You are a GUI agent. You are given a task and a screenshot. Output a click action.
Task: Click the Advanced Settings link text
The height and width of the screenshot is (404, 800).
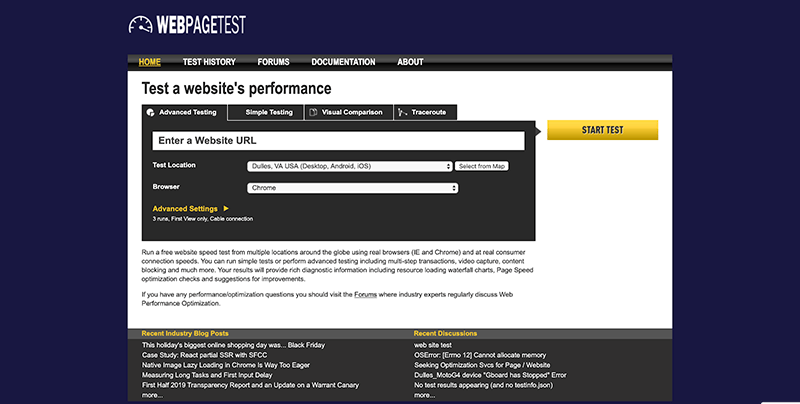click(x=185, y=209)
